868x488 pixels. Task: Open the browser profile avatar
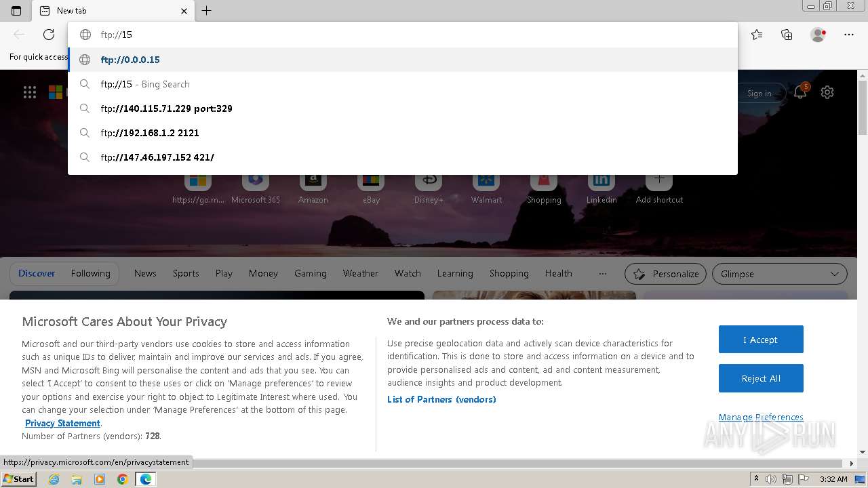(818, 35)
